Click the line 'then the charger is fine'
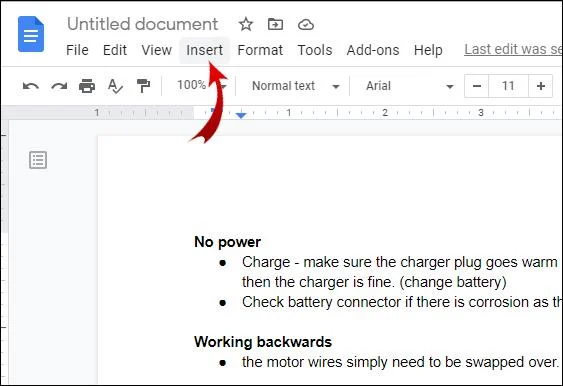Screen dimensions: 563x386 (374, 282)
